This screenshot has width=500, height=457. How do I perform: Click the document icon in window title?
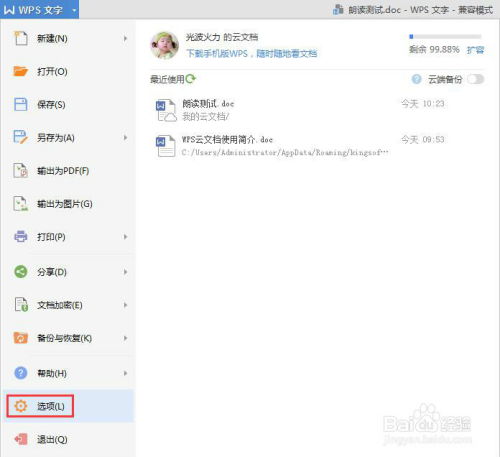pyautogui.click(x=338, y=10)
